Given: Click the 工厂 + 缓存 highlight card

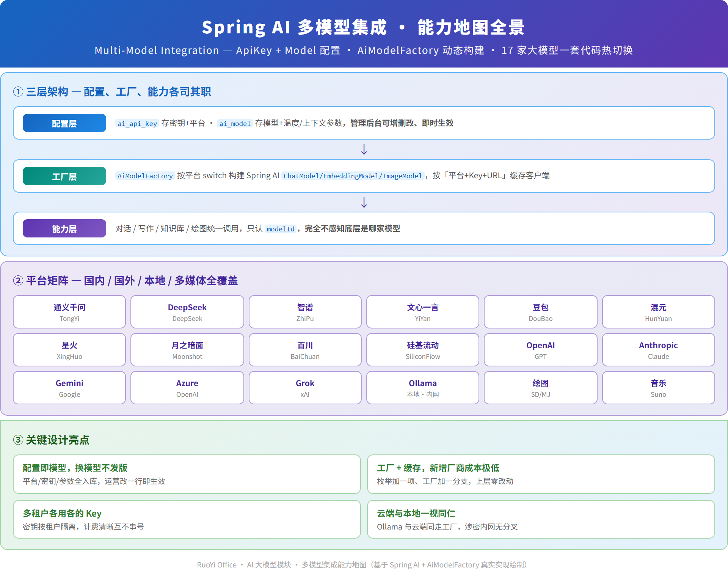Looking at the screenshot, I should click(x=541, y=474).
